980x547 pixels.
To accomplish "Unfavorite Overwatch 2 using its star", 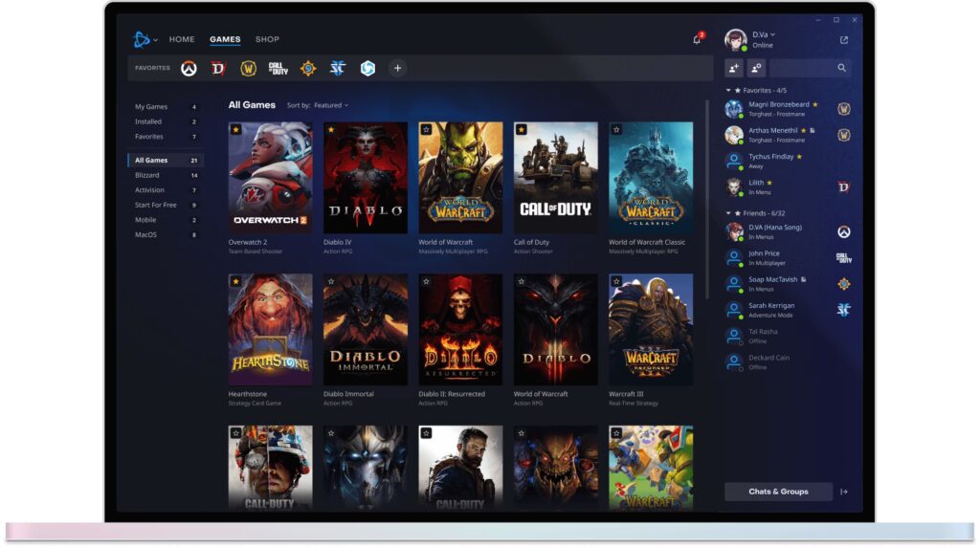I will (x=236, y=129).
